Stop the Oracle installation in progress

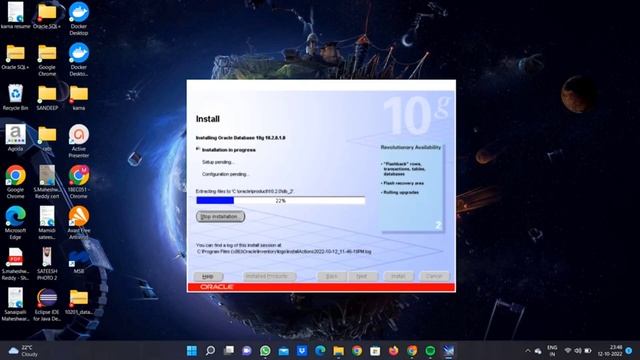(x=220, y=216)
